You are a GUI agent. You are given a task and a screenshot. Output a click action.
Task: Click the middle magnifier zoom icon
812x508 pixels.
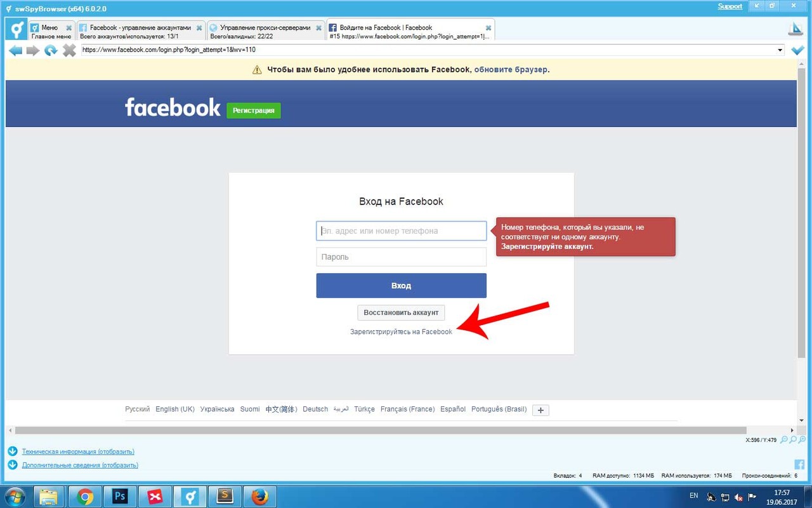(793, 439)
